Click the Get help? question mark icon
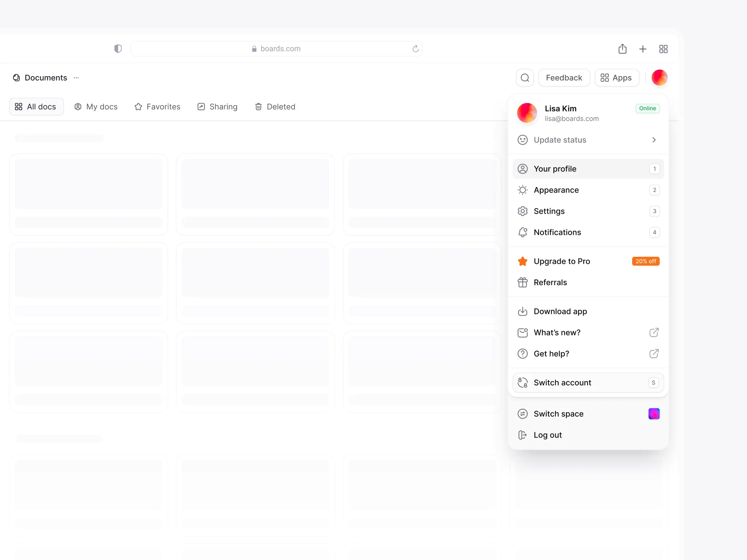Image resolution: width=747 pixels, height=560 pixels. tap(523, 354)
